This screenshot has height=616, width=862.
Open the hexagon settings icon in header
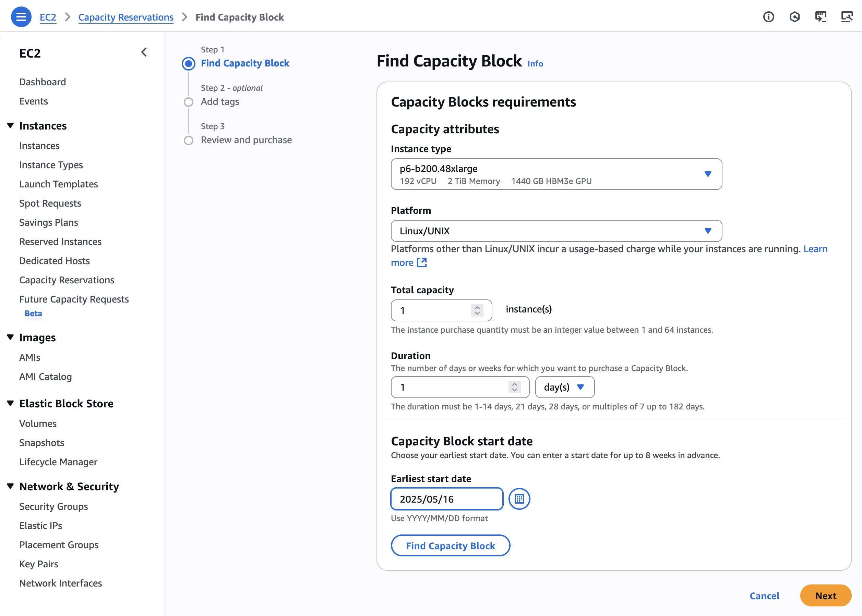pos(794,17)
